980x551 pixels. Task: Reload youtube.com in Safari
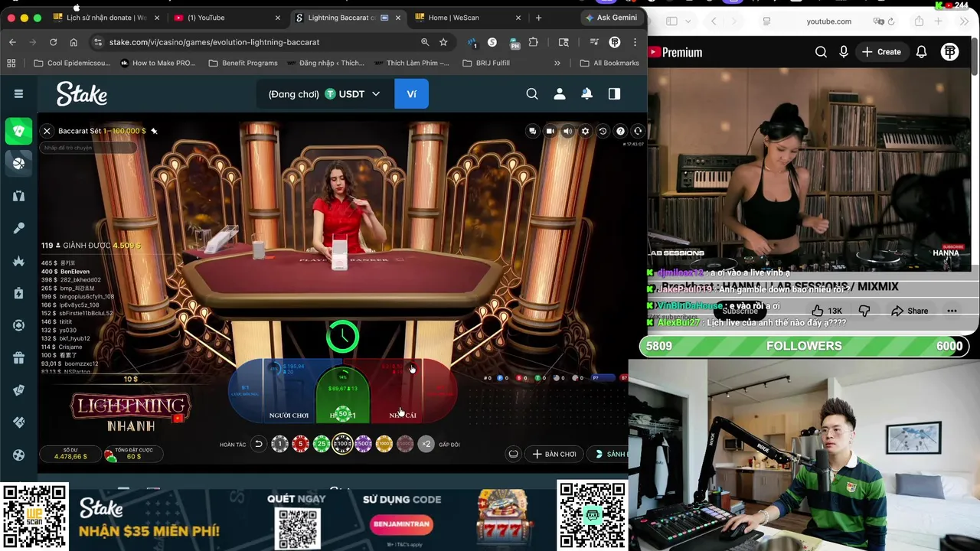[x=891, y=21]
